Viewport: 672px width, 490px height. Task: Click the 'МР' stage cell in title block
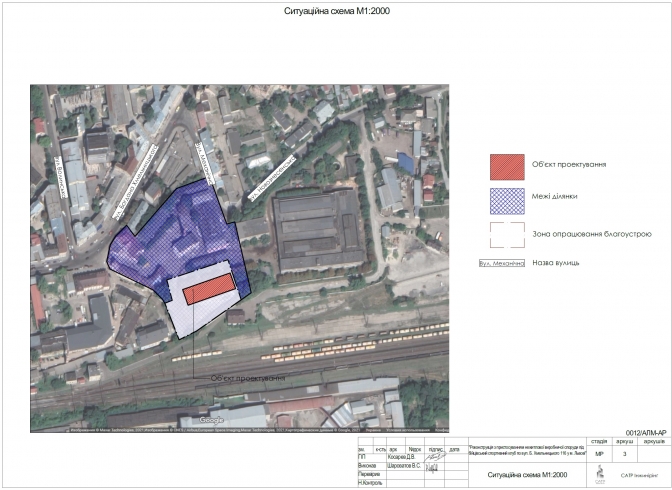(x=599, y=454)
